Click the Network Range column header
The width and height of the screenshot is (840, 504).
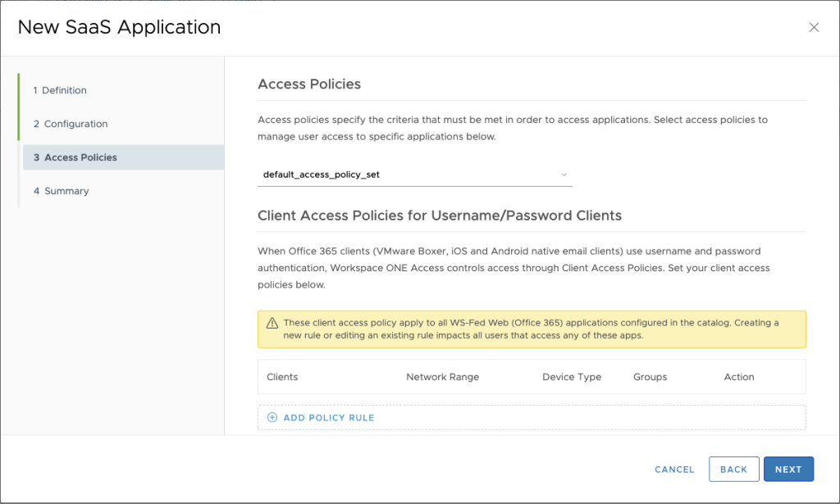pos(442,377)
